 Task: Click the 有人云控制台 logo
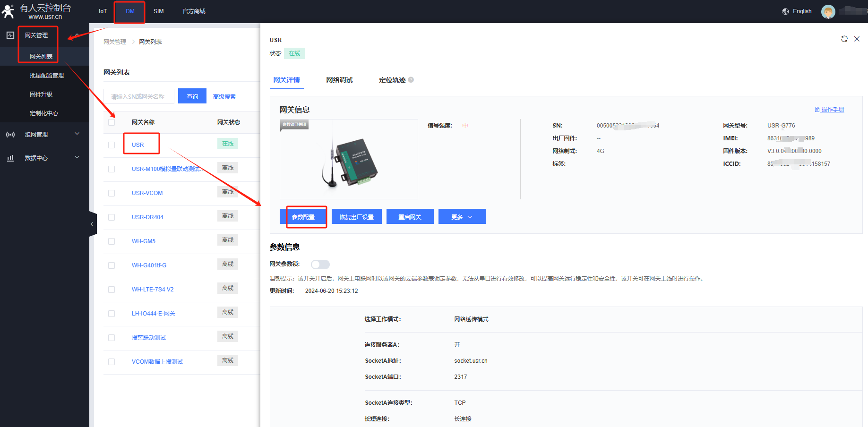[9, 11]
